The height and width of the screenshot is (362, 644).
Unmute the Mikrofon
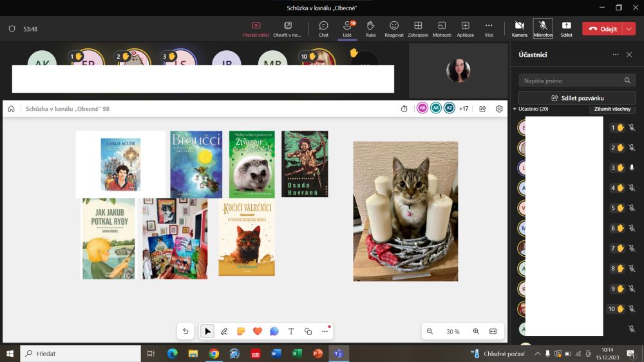(x=543, y=29)
